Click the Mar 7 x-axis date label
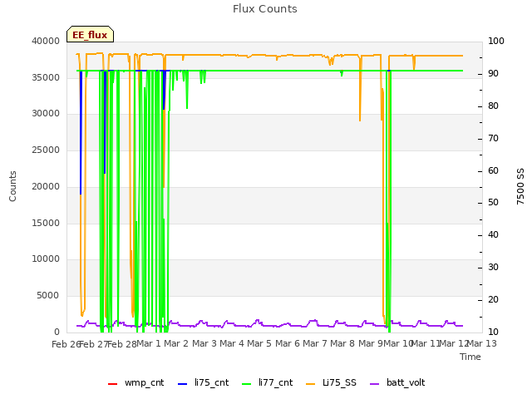532x399 pixels. [x=315, y=343]
